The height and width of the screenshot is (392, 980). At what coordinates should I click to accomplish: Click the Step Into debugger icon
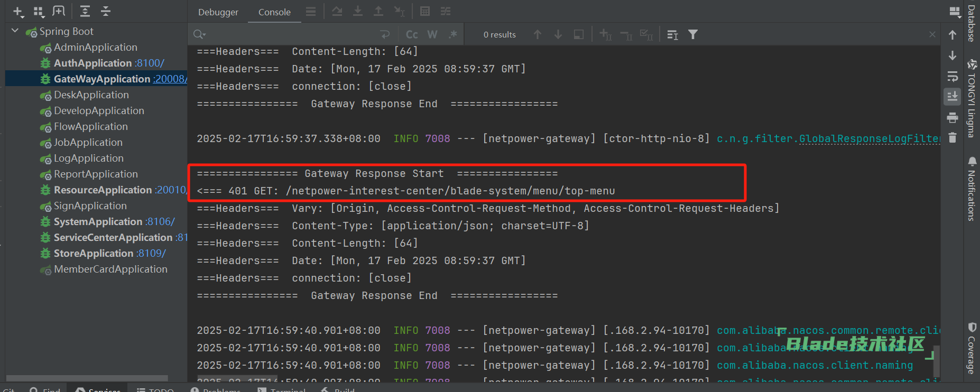tap(358, 11)
